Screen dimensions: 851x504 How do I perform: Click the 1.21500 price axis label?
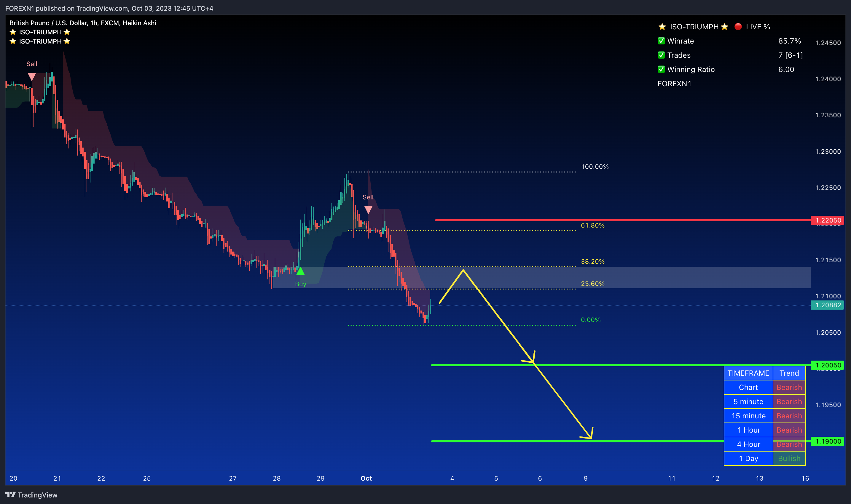point(828,260)
